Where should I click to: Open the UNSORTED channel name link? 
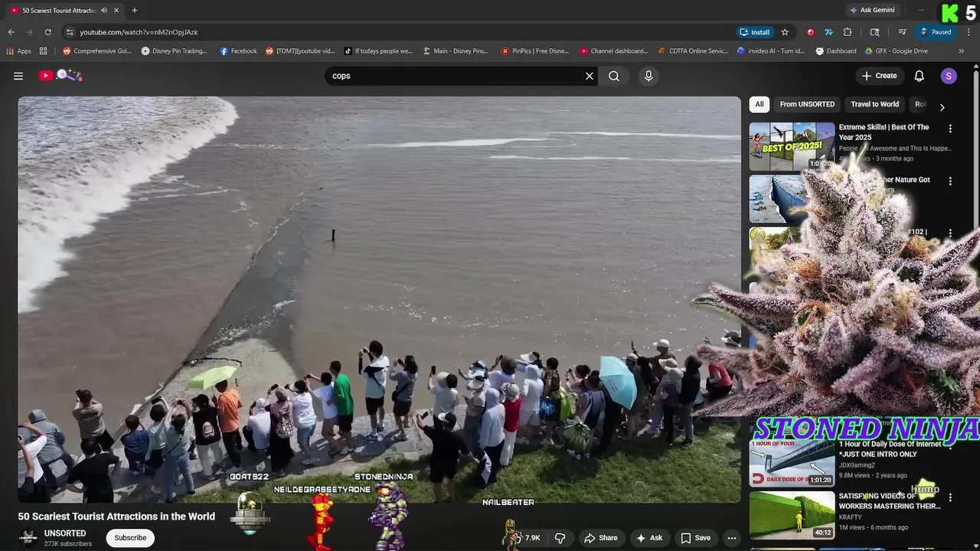(x=65, y=533)
